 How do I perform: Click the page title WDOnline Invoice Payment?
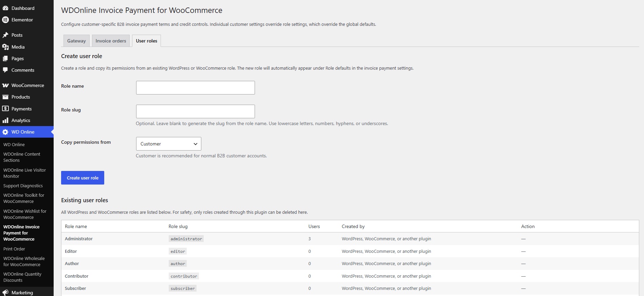[142, 10]
